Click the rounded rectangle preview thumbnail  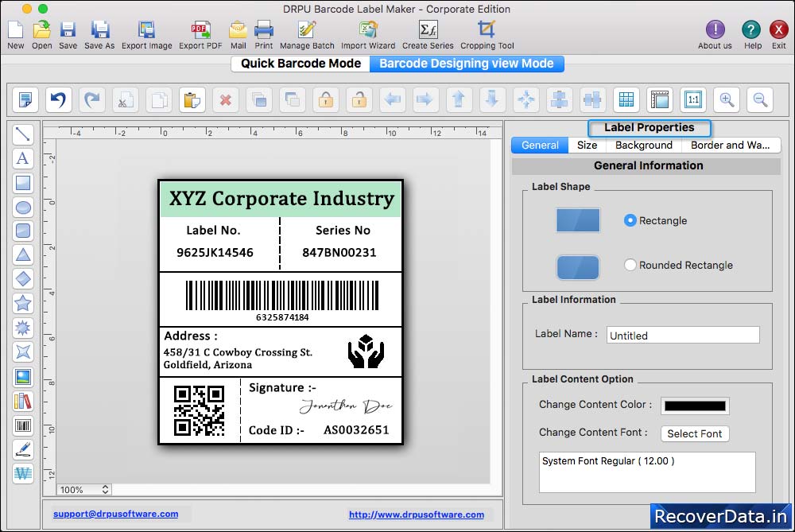coord(578,267)
